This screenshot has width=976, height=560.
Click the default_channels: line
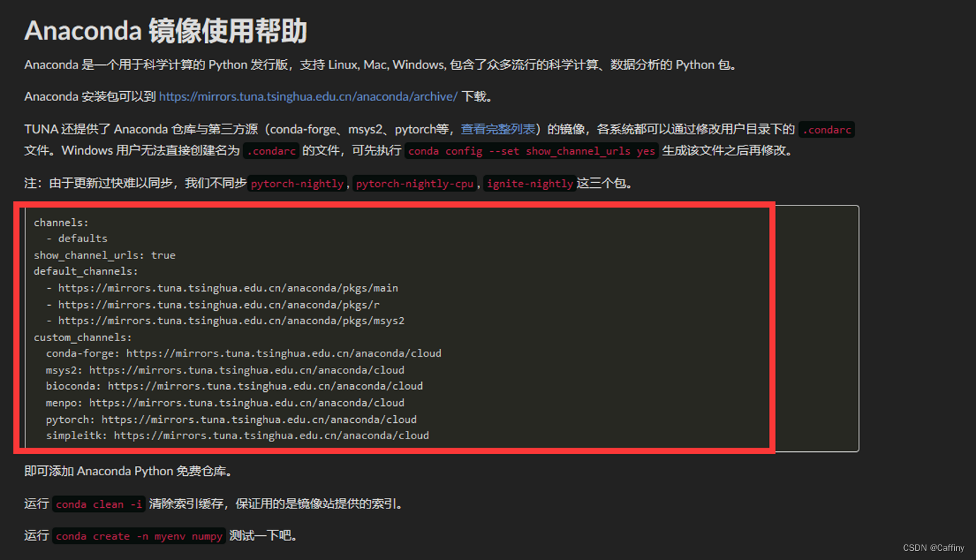[86, 271]
